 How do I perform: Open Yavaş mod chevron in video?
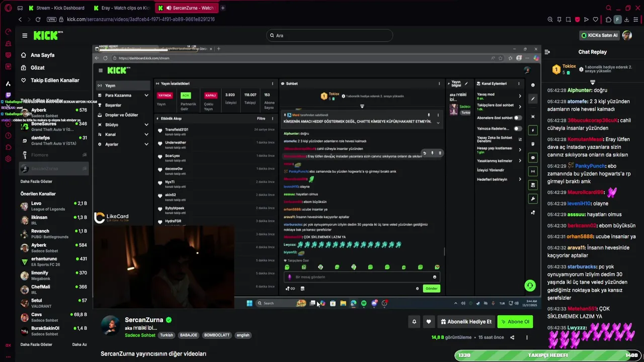(520, 96)
